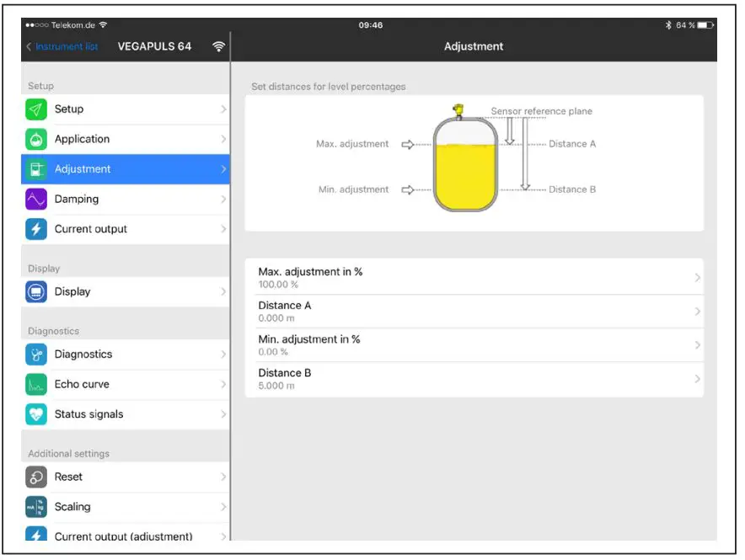Click the Sensor reference plane label
This screenshot has width=745, height=560.
(x=542, y=111)
